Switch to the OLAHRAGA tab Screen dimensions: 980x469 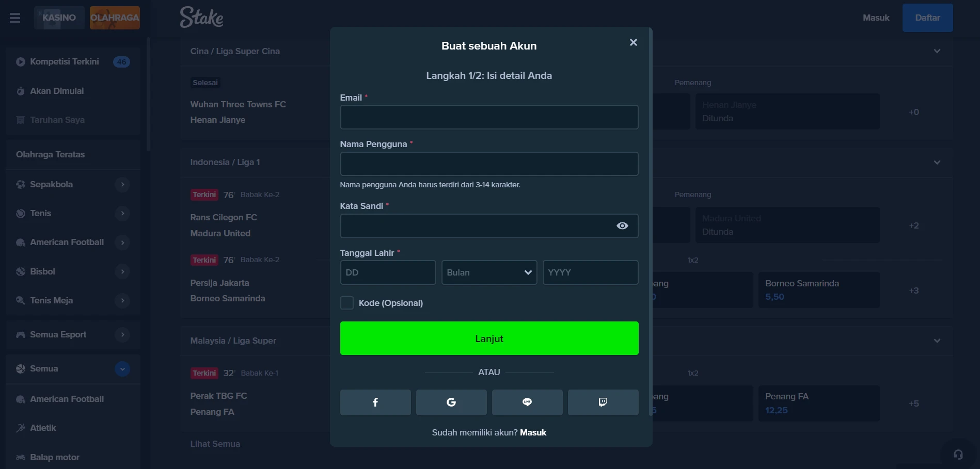pos(115,18)
